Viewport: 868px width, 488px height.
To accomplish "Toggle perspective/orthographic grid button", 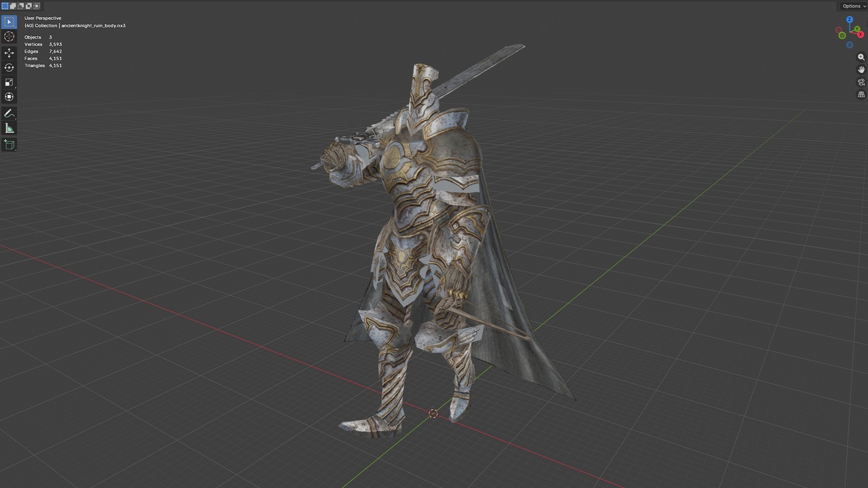I will [x=861, y=94].
